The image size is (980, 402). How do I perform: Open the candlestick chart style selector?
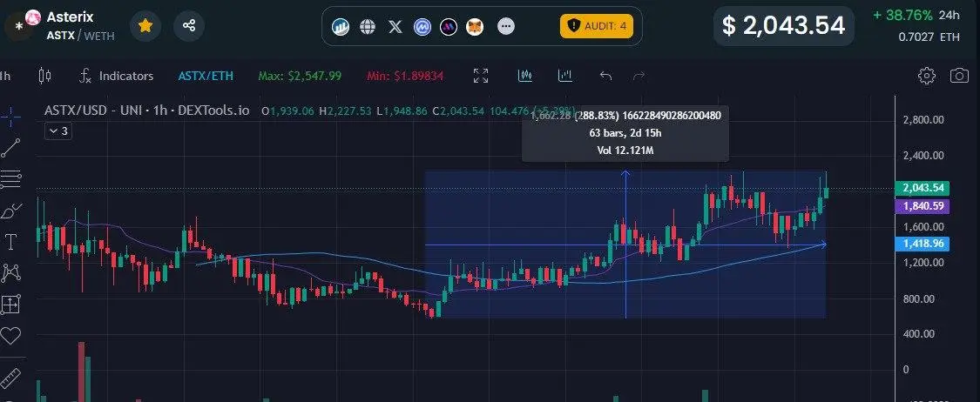pos(45,77)
